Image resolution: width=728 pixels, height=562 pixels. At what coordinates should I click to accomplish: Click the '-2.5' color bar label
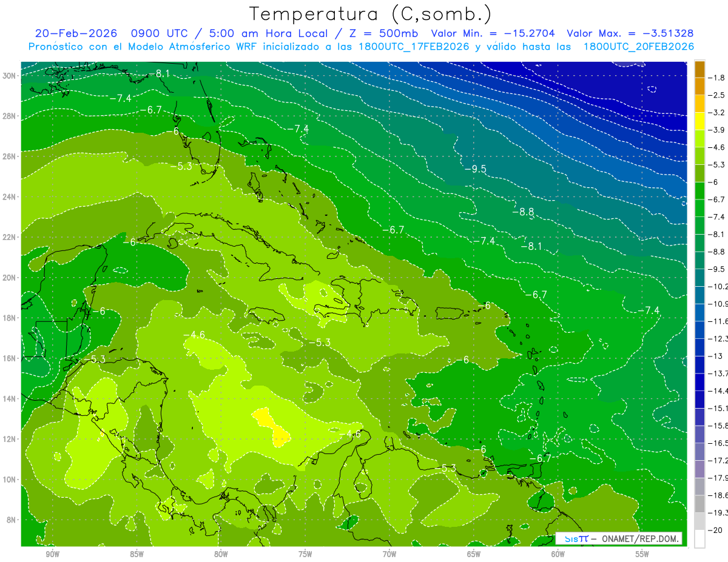[716, 95]
